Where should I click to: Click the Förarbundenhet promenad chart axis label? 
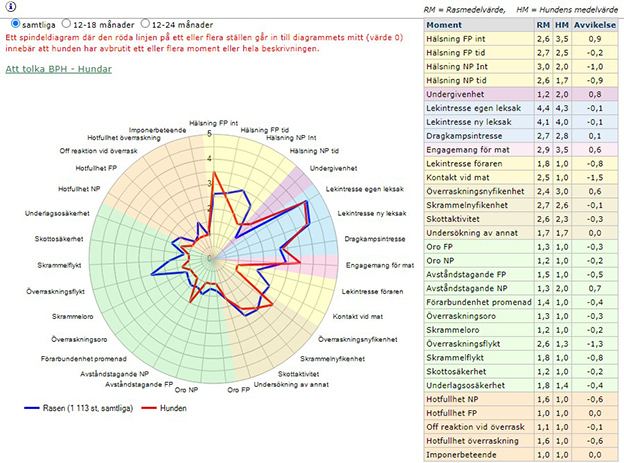pyautogui.click(x=84, y=359)
